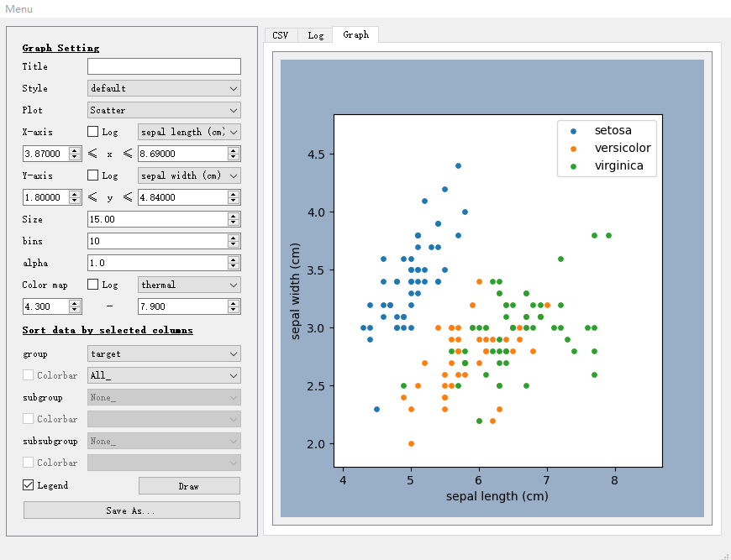The width and height of the screenshot is (731, 560).
Task: Open the group Colorbar dropdown showing All_
Action: [x=164, y=375]
